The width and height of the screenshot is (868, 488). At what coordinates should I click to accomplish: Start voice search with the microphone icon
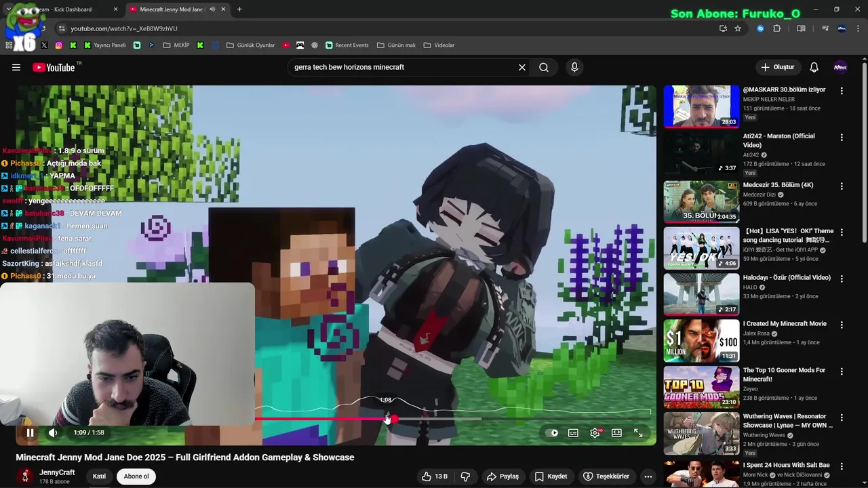(574, 67)
